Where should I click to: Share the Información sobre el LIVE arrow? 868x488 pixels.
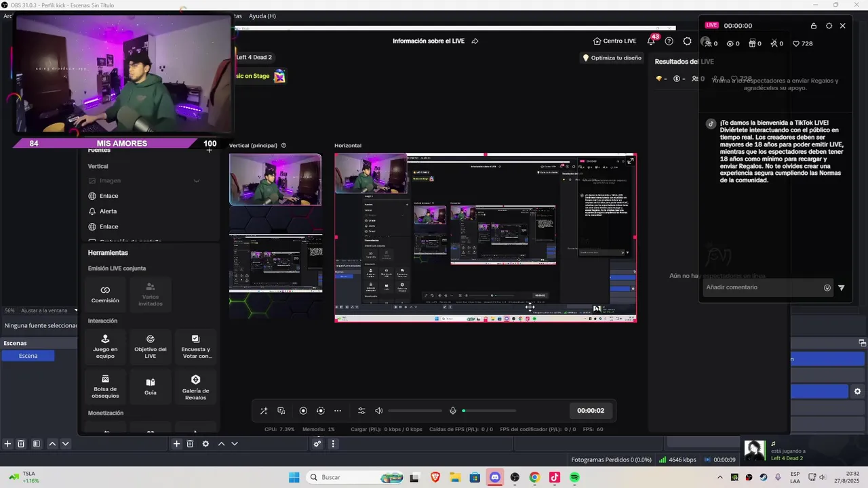(x=475, y=41)
